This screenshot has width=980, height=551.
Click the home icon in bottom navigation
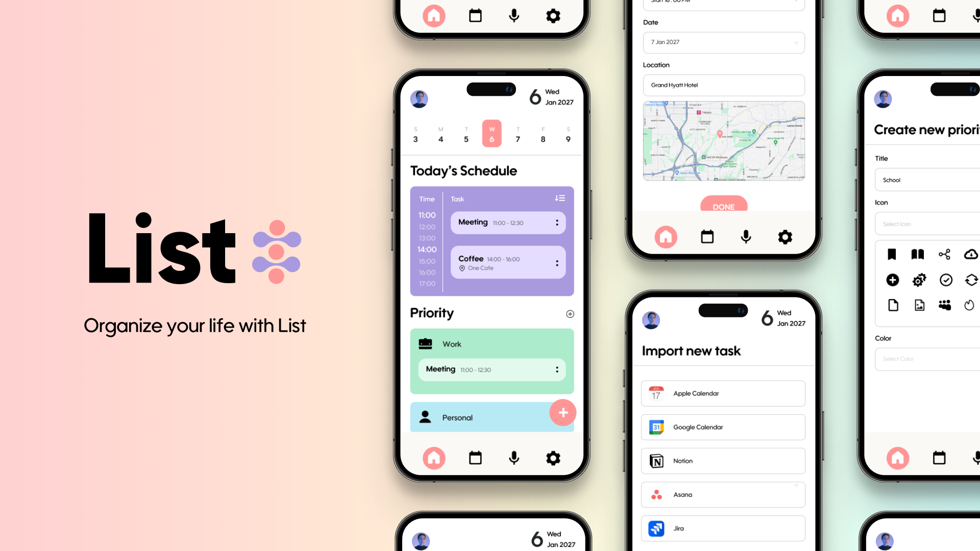[433, 458]
